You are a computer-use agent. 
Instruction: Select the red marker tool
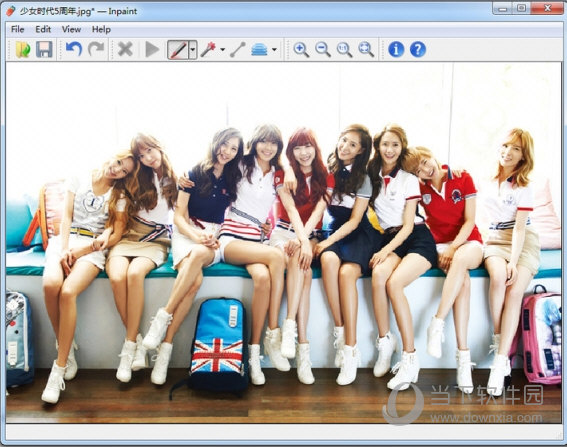(x=178, y=50)
